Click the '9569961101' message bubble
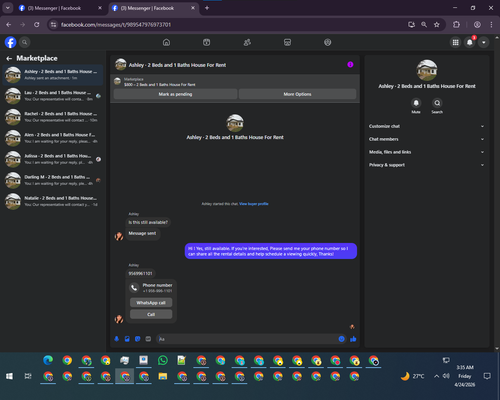Image resolution: width=500 pixels, height=400 pixels. 140,273
